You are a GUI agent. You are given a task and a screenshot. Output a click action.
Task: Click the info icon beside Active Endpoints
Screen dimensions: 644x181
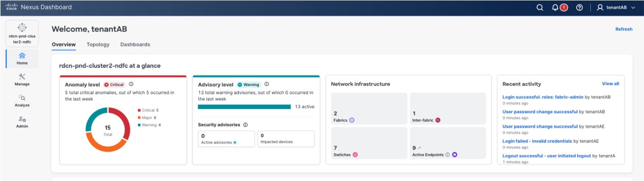[447, 154]
